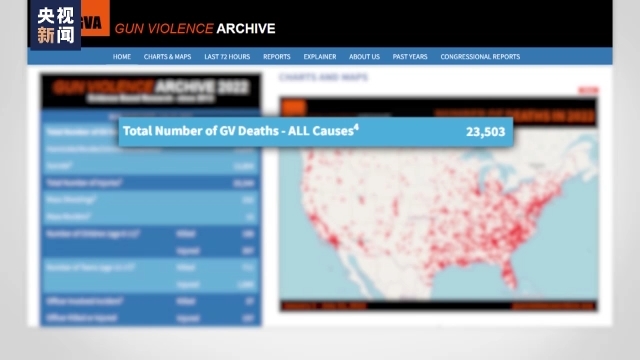Open PAST YEARS from the navigation bar

coord(410,57)
